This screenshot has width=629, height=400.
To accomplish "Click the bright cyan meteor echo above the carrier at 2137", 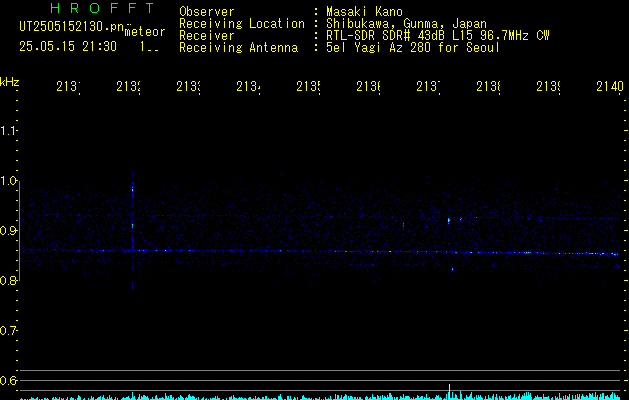I will 449,220.
